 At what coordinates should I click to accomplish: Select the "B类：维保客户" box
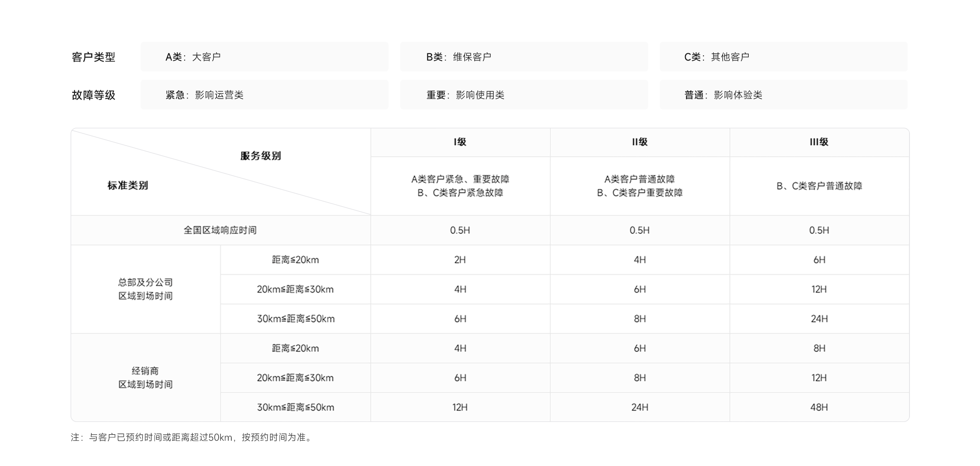tap(524, 57)
